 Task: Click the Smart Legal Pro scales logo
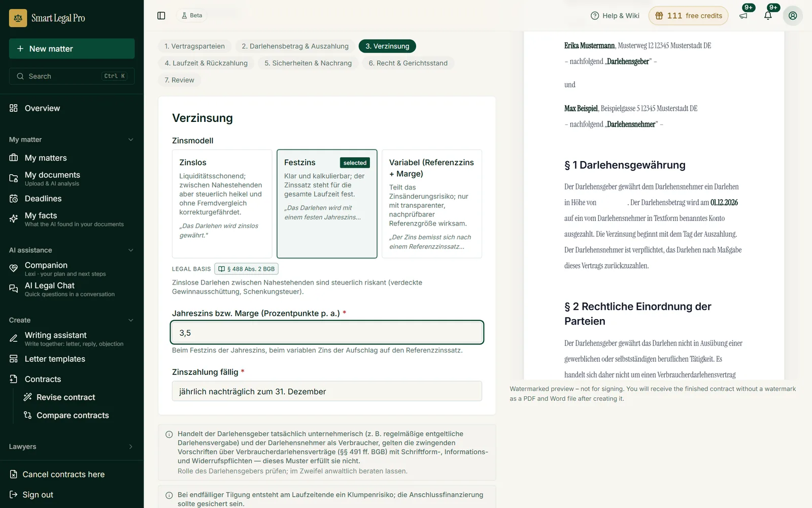point(18,18)
